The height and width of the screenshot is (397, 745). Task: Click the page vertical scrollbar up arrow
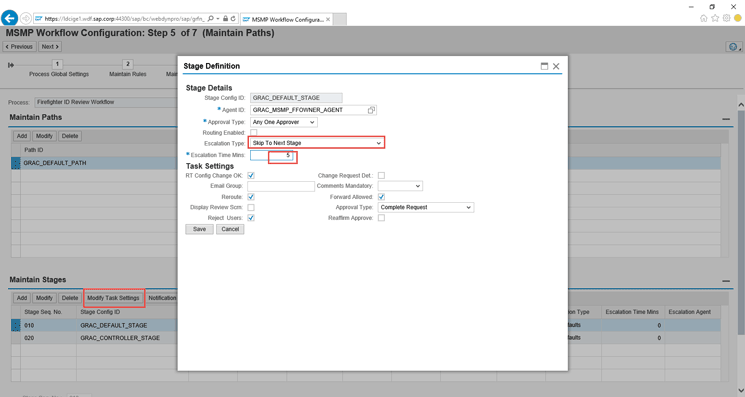click(x=741, y=104)
